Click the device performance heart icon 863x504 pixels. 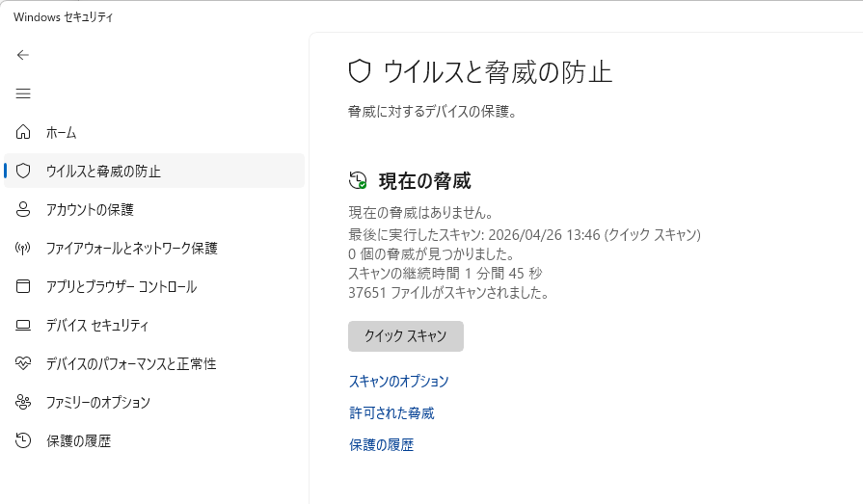click(22, 363)
